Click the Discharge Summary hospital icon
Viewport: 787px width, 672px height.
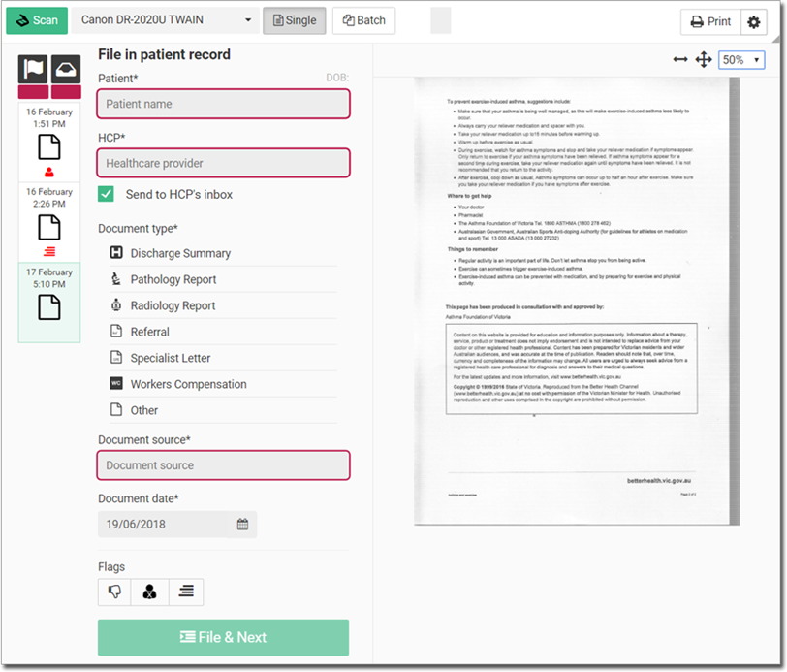[116, 252]
